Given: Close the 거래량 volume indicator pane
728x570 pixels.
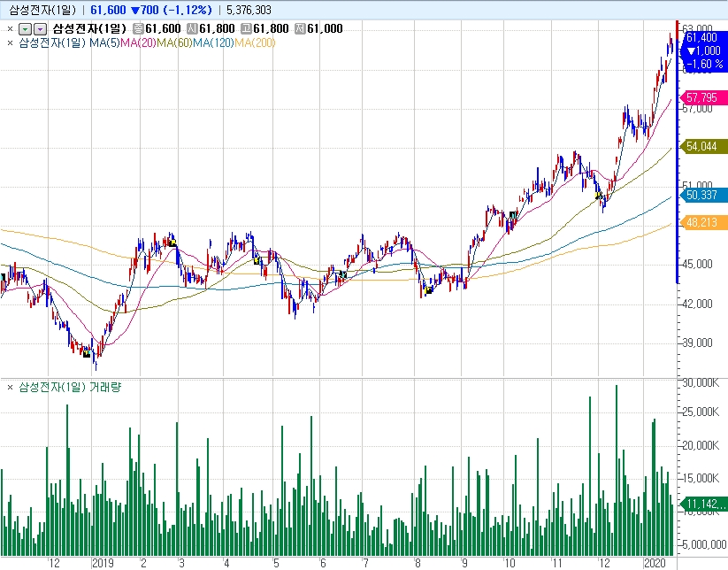Looking at the screenshot, I should 10,388.
